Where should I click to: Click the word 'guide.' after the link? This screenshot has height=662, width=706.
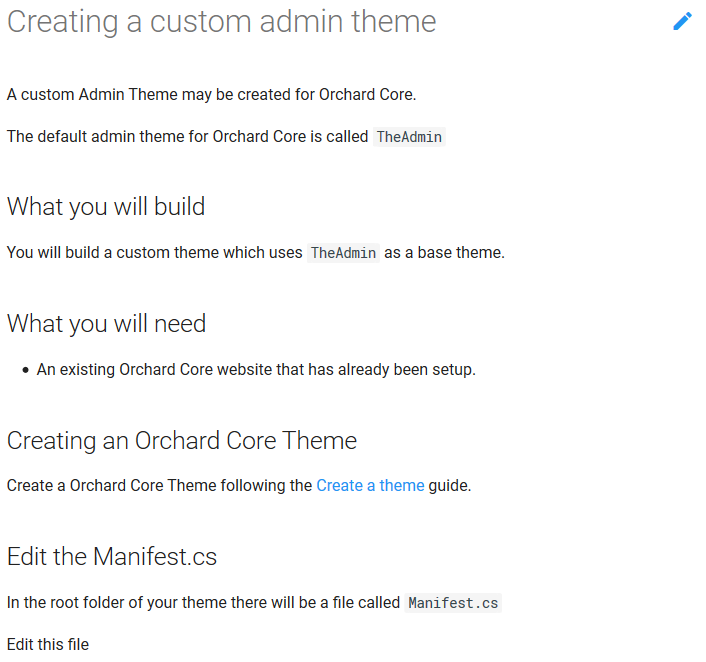pyautogui.click(x=450, y=485)
